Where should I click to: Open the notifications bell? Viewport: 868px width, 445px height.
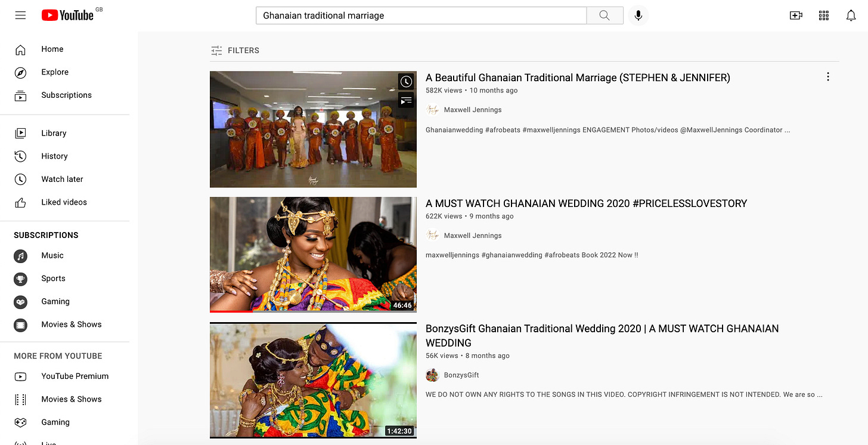click(x=851, y=16)
